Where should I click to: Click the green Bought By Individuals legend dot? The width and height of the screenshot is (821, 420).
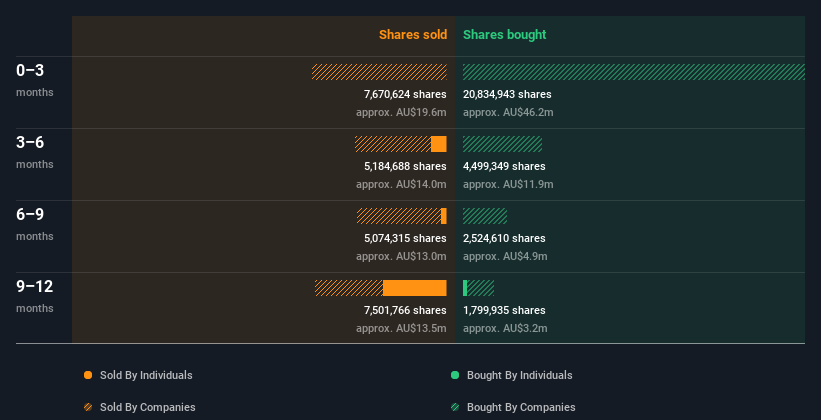[455, 375]
